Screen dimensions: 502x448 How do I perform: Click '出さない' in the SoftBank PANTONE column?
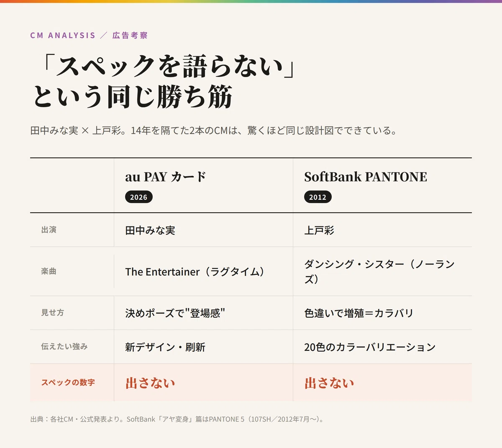[329, 383]
